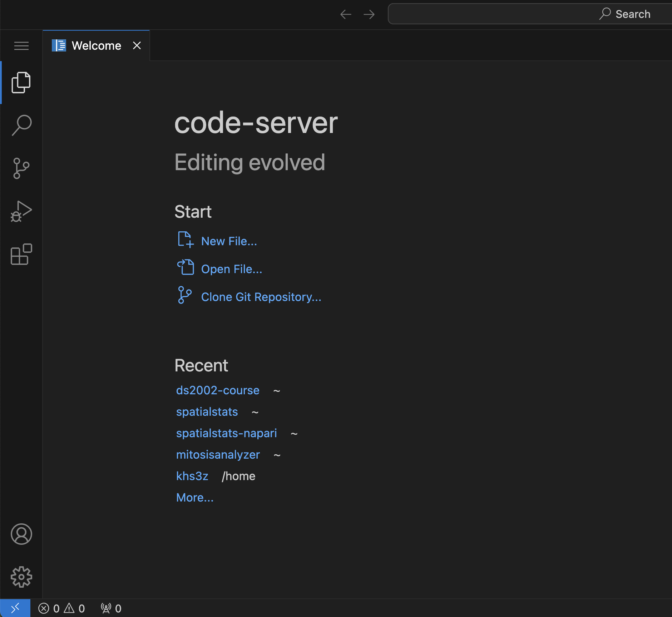Image resolution: width=672 pixels, height=617 pixels.
Task: Select the Search icon in activity bar
Action: pos(21,125)
